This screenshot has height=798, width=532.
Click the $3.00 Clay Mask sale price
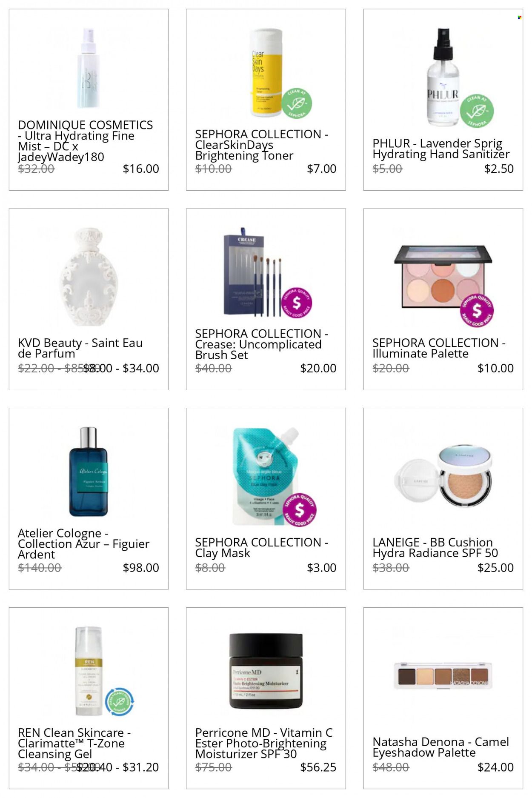click(322, 567)
